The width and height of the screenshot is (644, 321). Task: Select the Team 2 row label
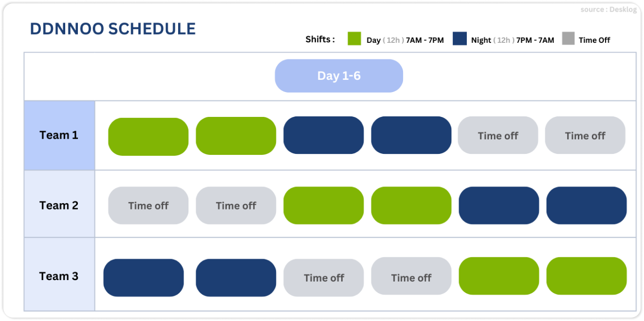tap(59, 205)
